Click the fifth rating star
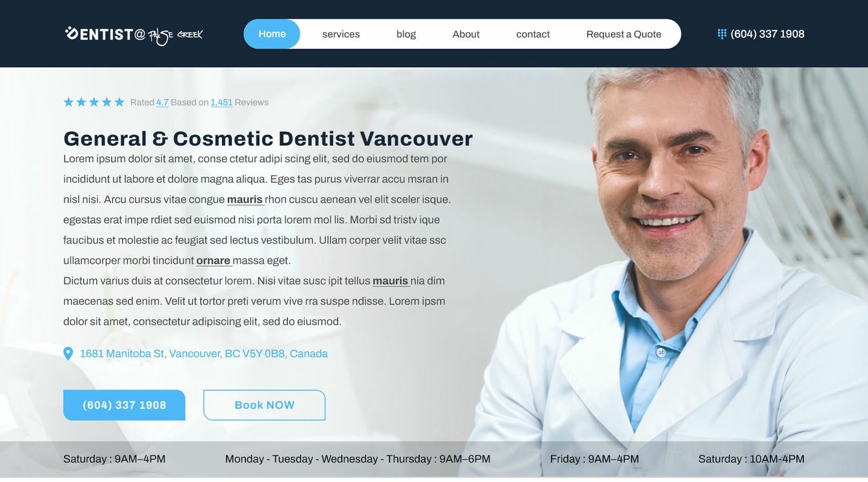The width and height of the screenshot is (868, 482). tap(119, 102)
